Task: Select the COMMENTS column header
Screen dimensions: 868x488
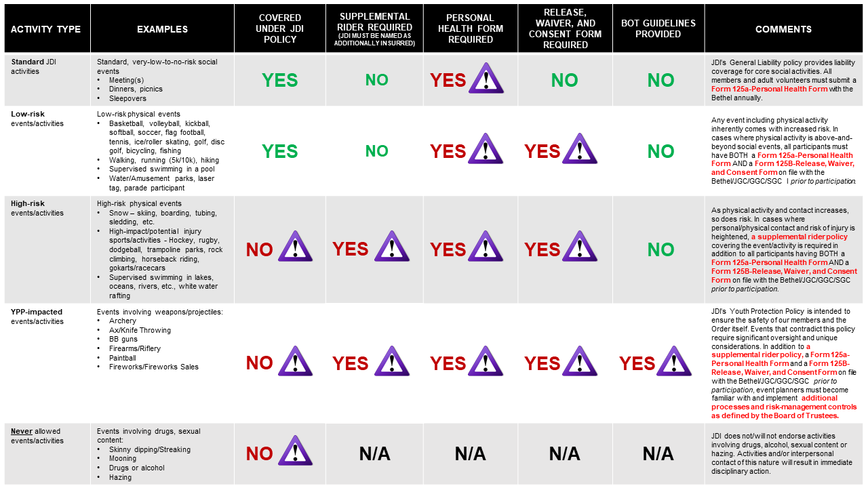Action: click(783, 29)
